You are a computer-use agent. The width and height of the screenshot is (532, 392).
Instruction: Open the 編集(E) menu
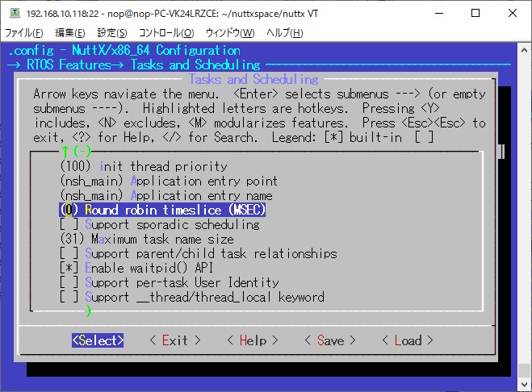pyautogui.click(x=70, y=33)
